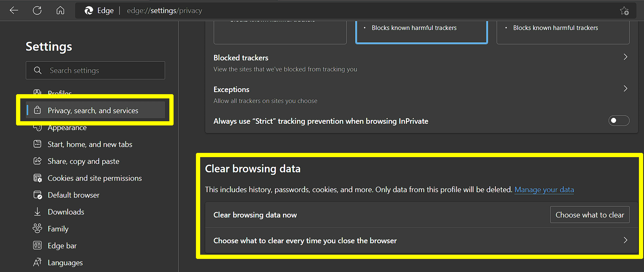Open Languages settings via its icon
The image size is (644, 272).
pos(38,262)
